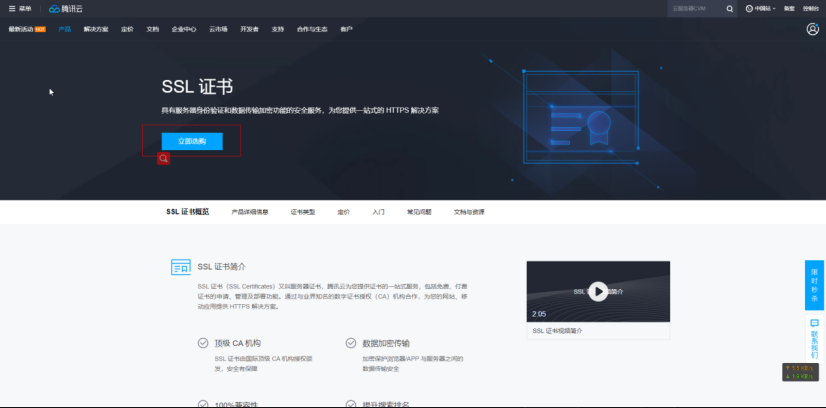Go to 云市场

(218, 29)
